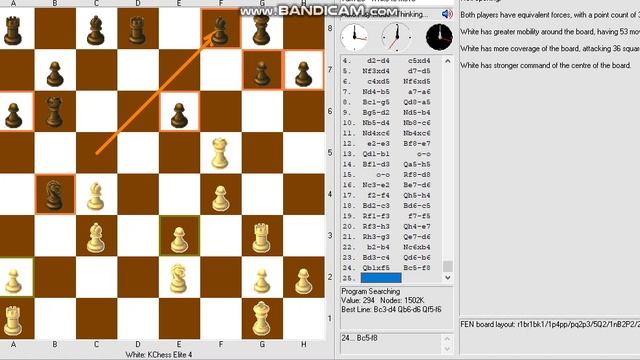Select the black bishop on f8
The image size is (640, 360).
coord(220,30)
